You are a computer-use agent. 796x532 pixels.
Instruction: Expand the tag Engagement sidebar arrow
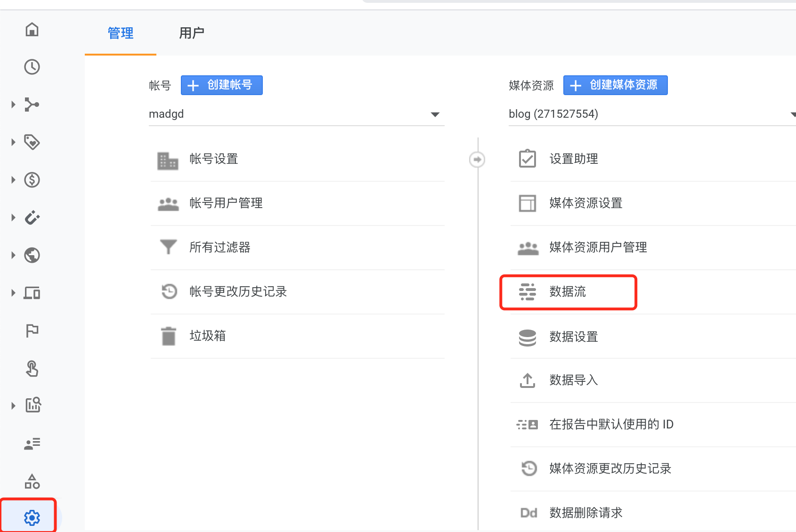(13, 142)
